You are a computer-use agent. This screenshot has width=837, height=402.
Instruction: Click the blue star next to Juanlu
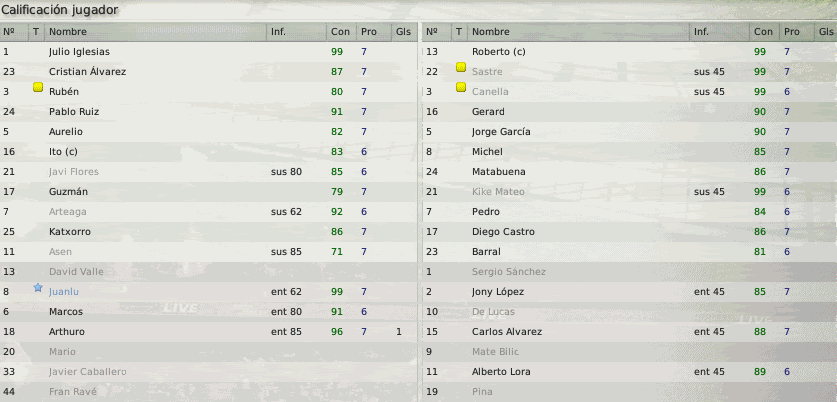38,288
